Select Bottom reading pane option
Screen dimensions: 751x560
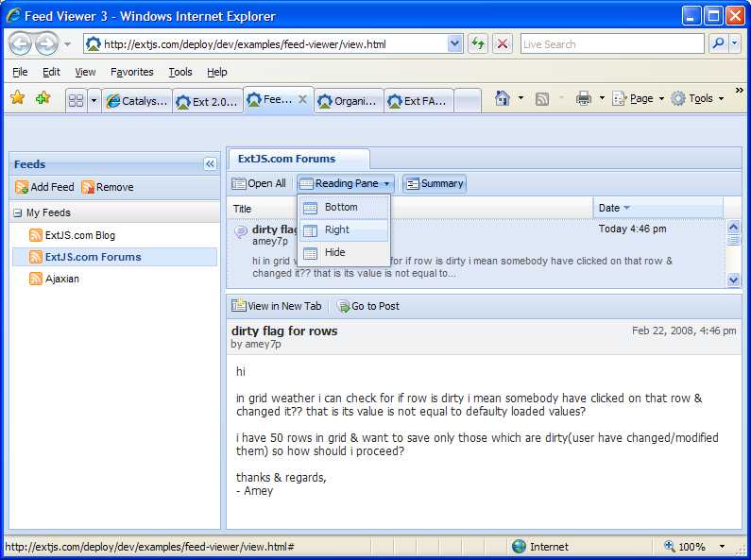(340, 207)
